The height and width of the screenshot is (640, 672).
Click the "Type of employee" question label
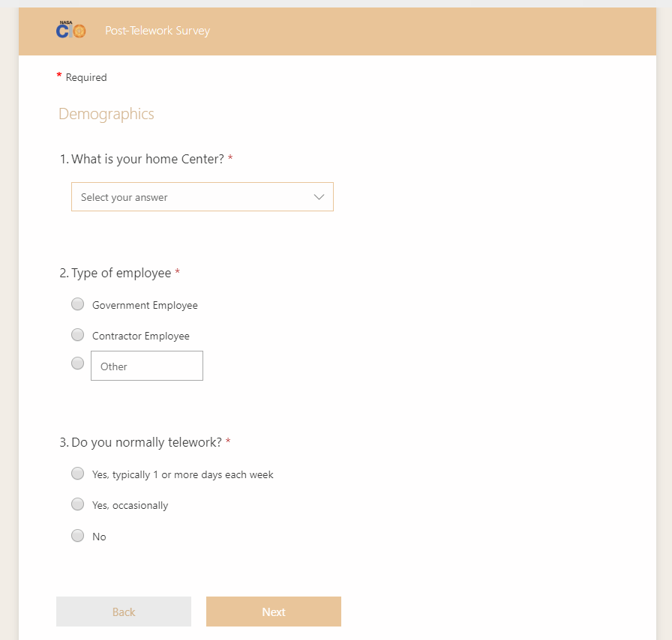[x=121, y=273]
